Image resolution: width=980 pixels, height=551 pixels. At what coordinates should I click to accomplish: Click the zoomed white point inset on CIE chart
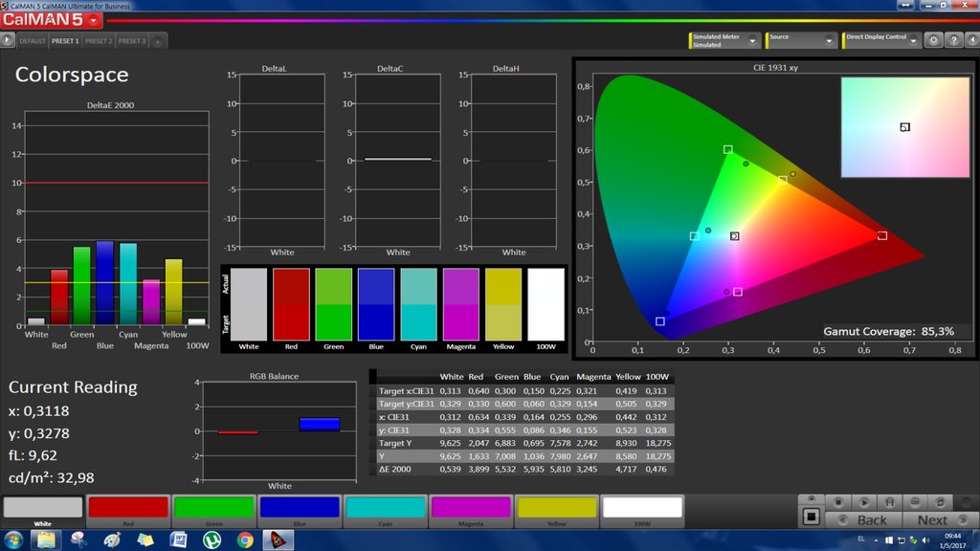(x=905, y=127)
